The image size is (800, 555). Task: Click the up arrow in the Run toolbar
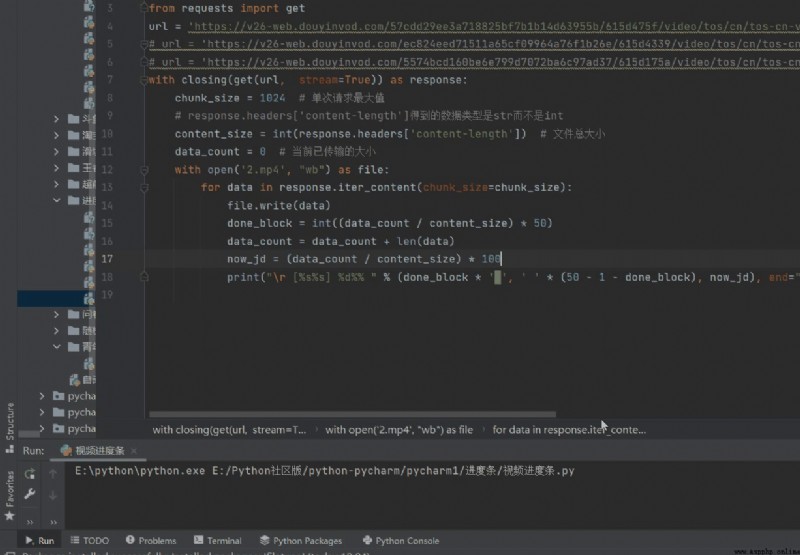[x=53, y=474]
